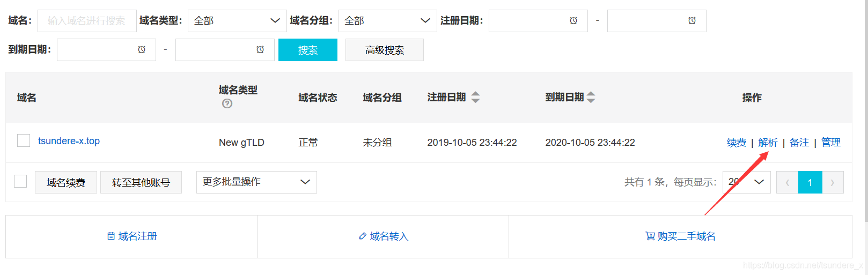The height and width of the screenshot is (275, 868).
Task: Click the 未分组 group cell
Action: click(x=377, y=143)
